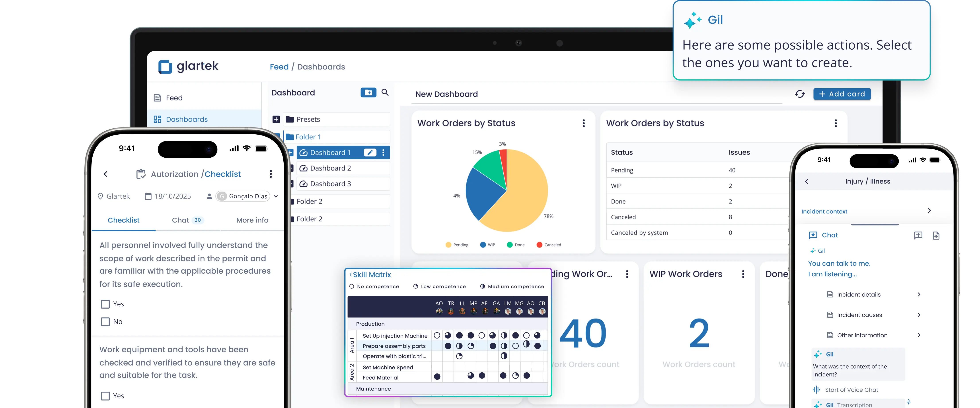
Task: Click the Pending legend color swatch
Action: [x=448, y=245]
